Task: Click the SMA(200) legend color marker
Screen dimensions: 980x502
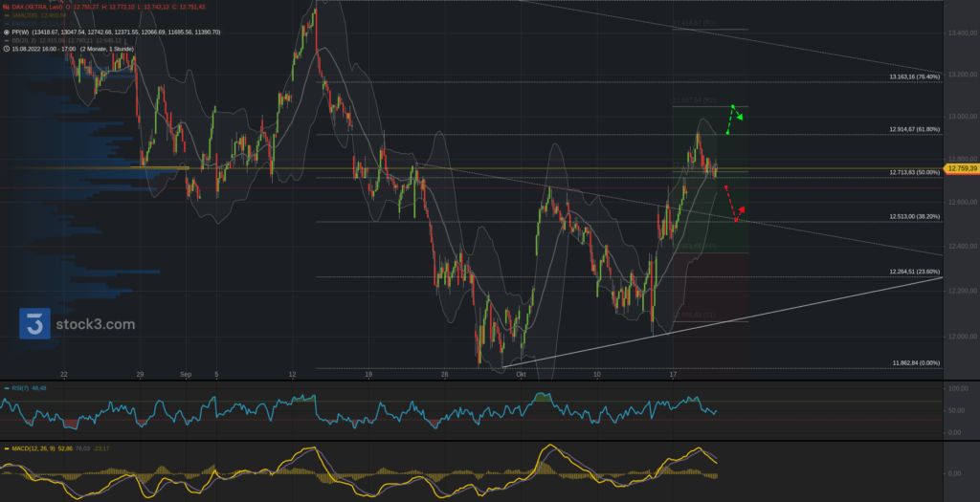Action: click(x=6, y=15)
